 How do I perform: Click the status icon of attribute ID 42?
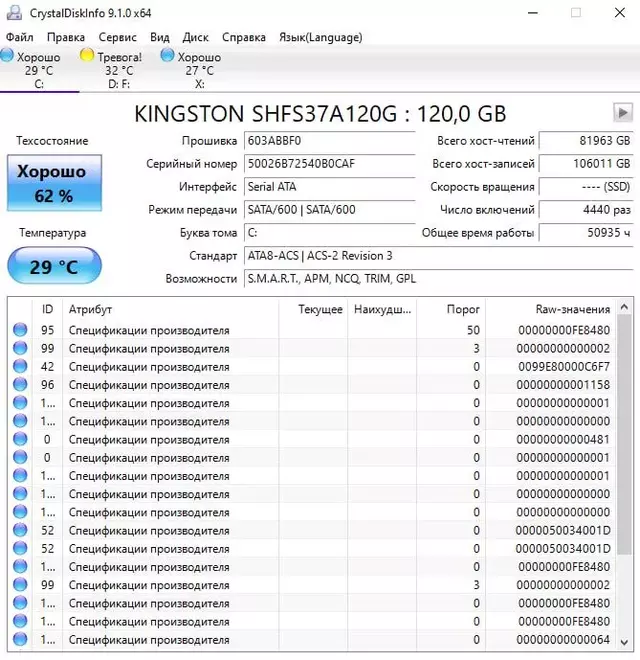(20, 366)
